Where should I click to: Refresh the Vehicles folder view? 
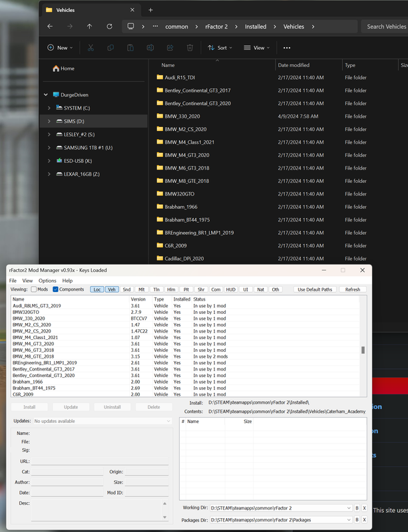[109, 27]
